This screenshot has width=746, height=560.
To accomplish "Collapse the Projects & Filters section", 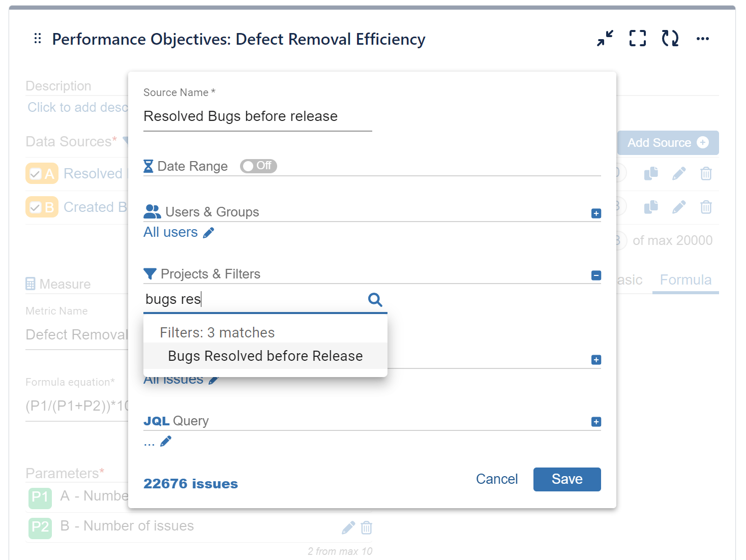I will (595, 275).
